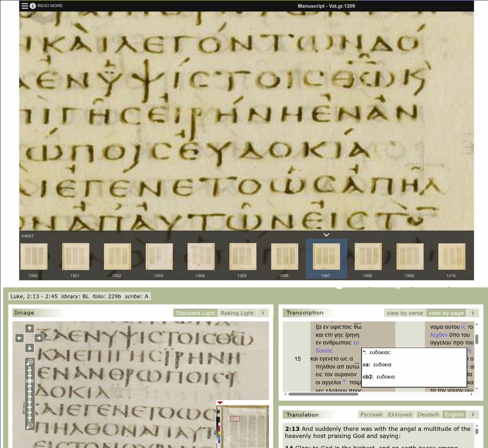
Task: Pan image down with arrow button
Action: 29,348
